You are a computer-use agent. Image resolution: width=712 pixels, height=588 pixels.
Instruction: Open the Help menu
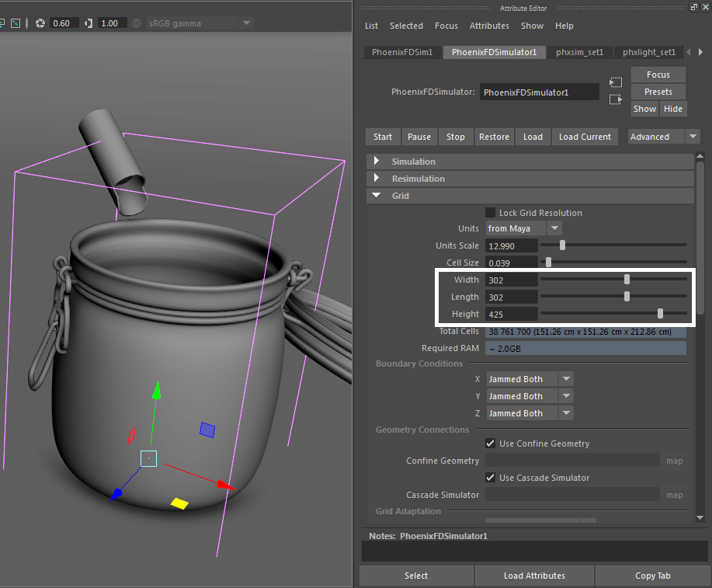tap(564, 26)
